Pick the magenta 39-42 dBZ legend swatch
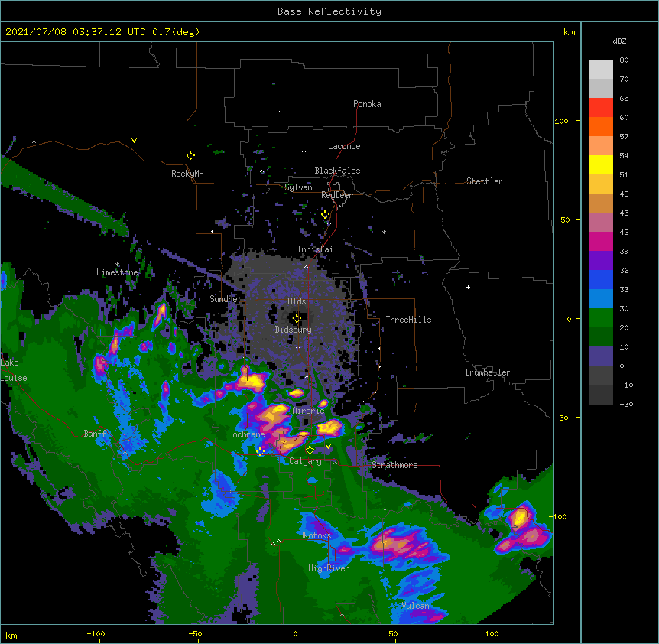The width and height of the screenshot is (659, 644). 601,241
